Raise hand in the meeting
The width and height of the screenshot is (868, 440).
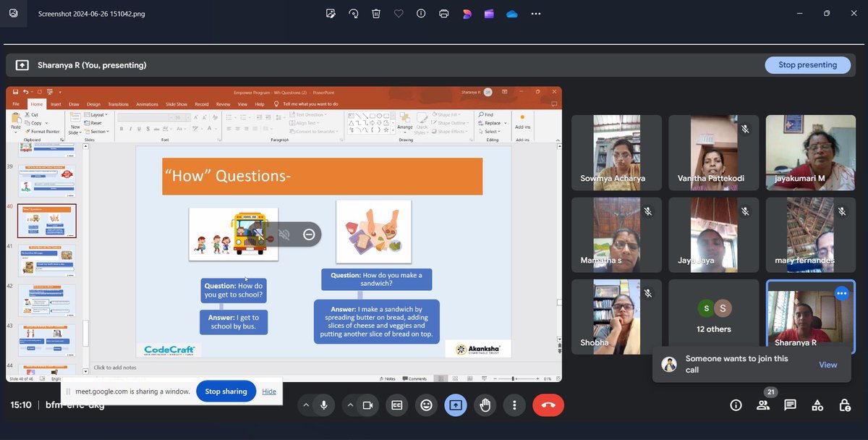click(x=485, y=405)
